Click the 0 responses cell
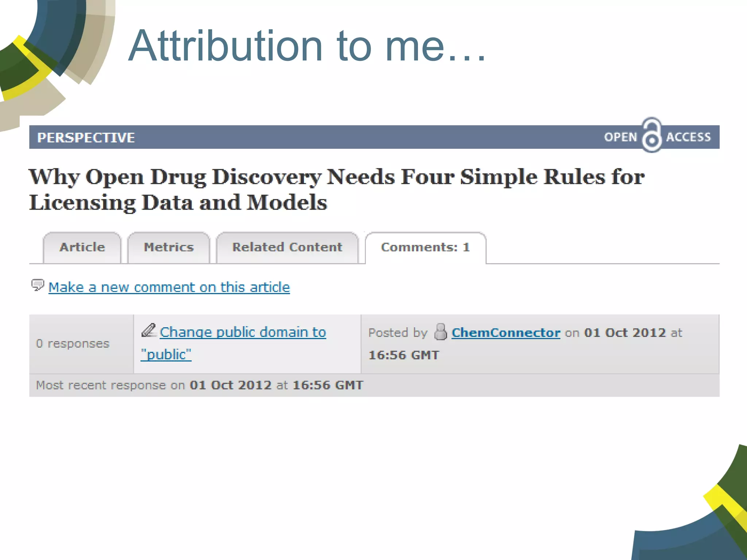 pos(73,343)
